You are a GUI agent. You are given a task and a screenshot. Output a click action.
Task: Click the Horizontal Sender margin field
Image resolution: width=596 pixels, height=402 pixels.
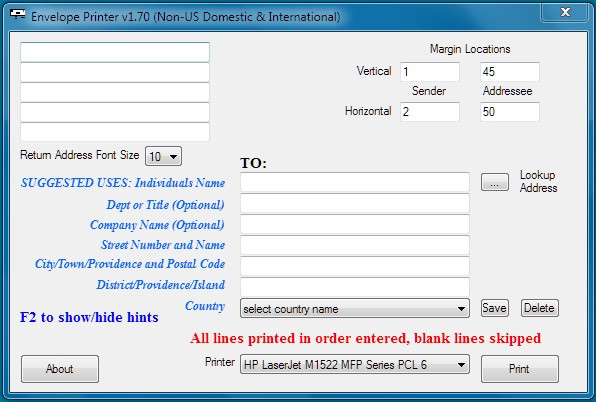tap(430, 112)
